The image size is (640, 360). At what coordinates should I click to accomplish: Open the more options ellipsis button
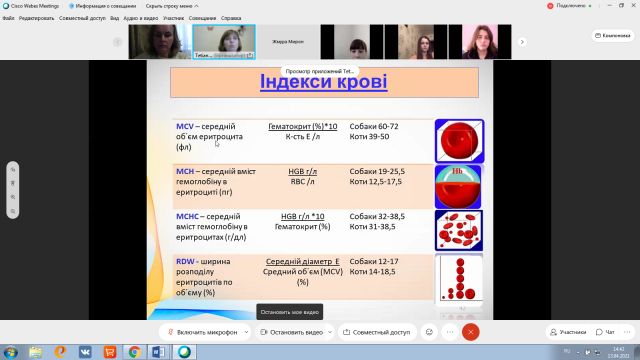(450, 332)
